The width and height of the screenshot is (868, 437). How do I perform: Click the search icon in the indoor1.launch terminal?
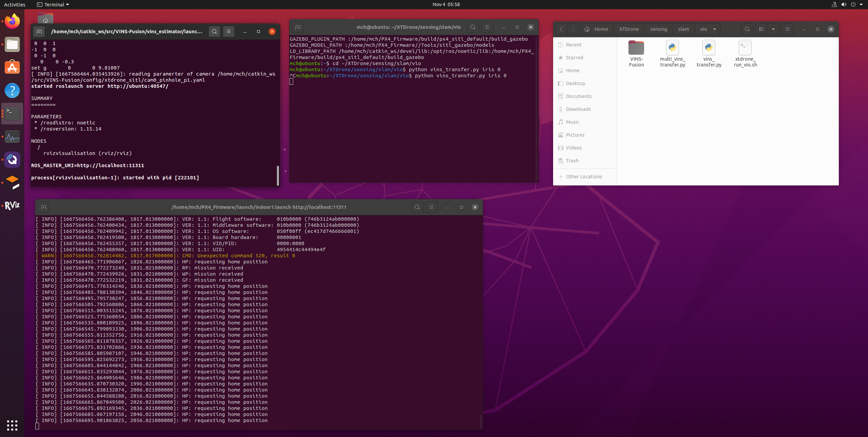417,207
